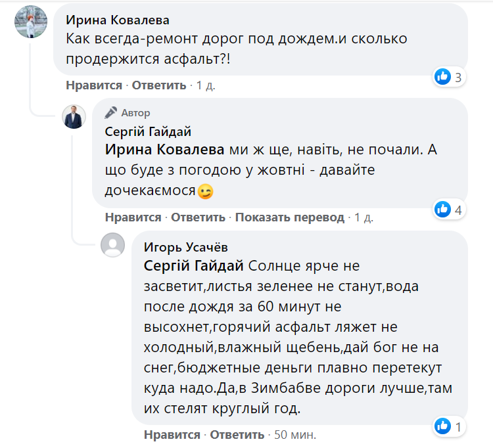
Task: Click the Автор microphone badge icon
Action: (x=111, y=112)
